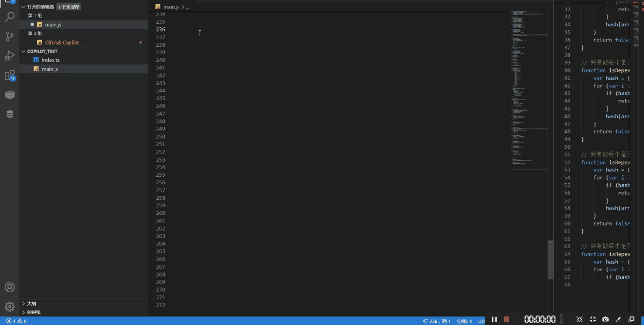The image size is (644, 325).
Task: Open the database sidebar icon
Action: tap(10, 113)
